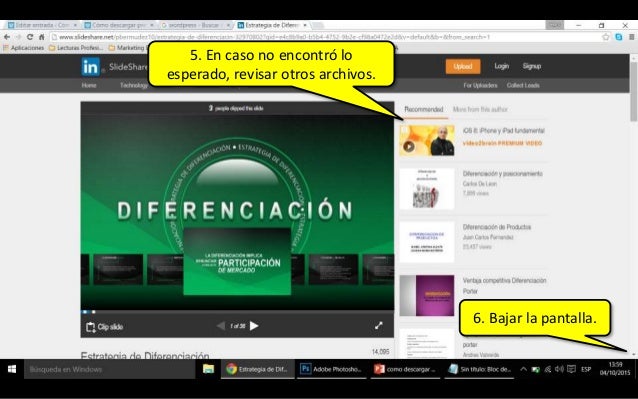Open Home in SlideShare navigation
The width and height of the screenshot is (638, 399).
click(89, 85)
